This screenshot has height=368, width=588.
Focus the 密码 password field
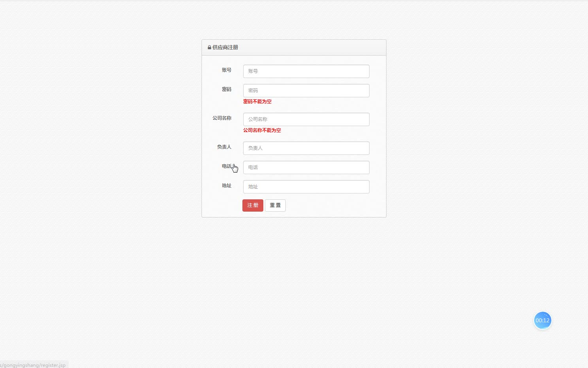(x=306, y=91)
